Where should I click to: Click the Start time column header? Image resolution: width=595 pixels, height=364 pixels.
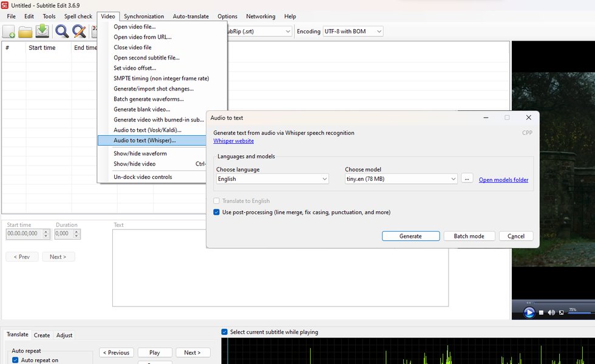coord(49,48)
